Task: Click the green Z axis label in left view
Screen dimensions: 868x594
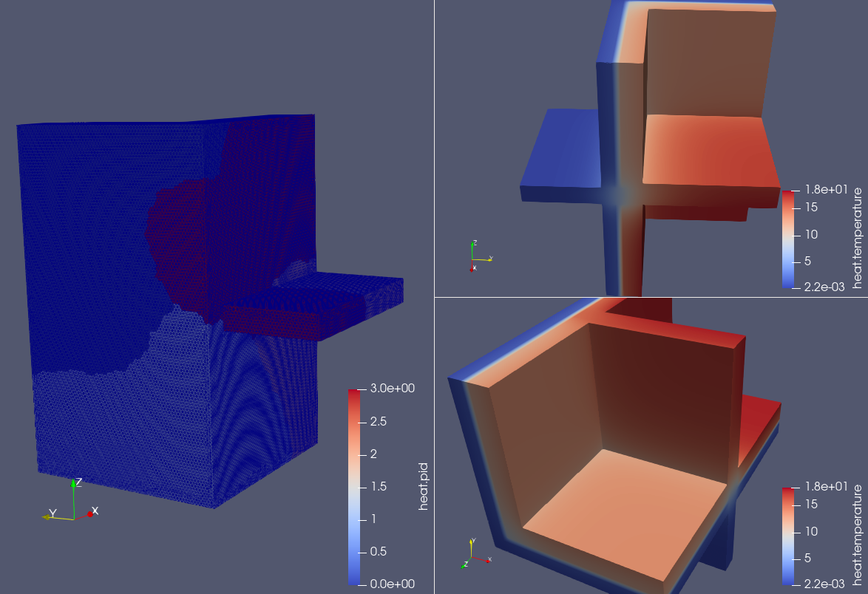Action: tap(78, 482)
